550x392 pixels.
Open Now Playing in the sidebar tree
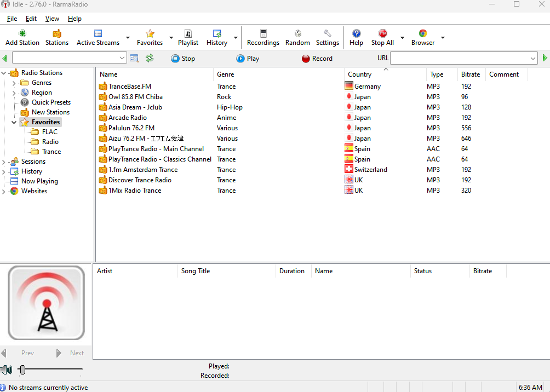point(39,181)
